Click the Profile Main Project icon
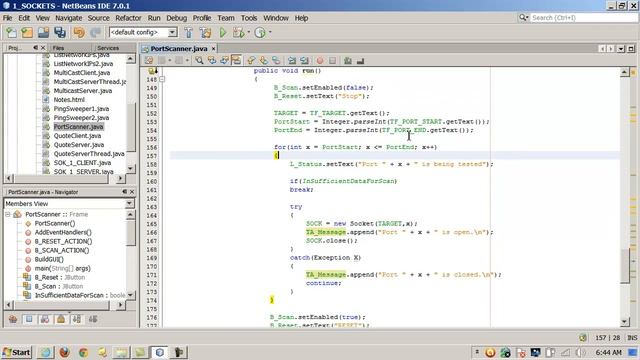Image resolution: width=640 pixels, height=360 pixels. click(x=260, y=32)
